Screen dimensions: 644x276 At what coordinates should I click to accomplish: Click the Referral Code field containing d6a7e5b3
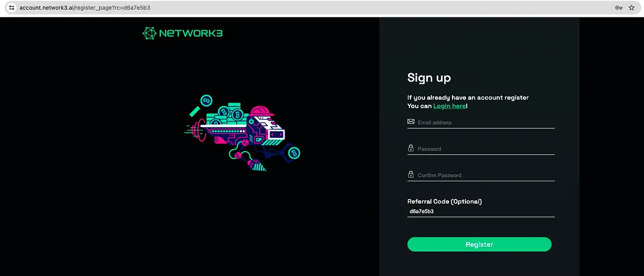[x=481, y=212]
